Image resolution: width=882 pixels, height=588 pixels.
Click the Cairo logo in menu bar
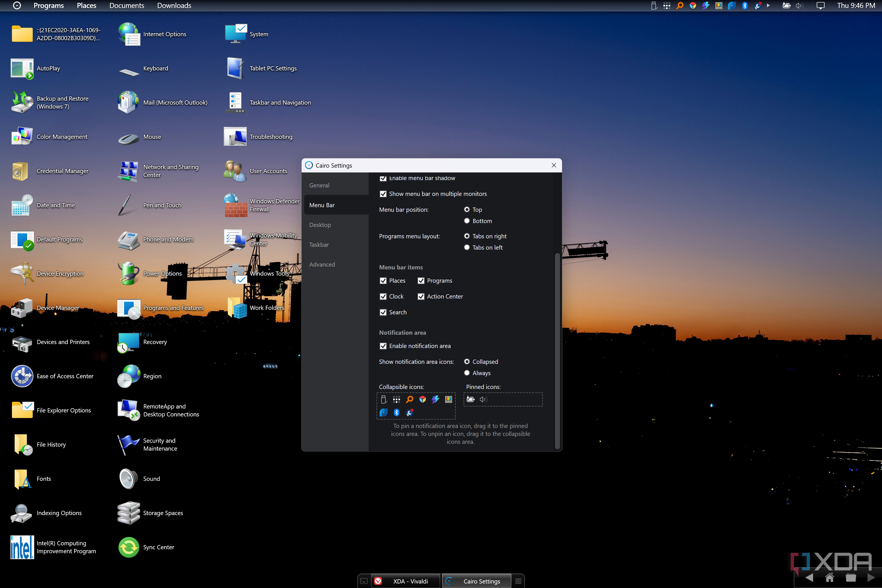(x=17, y=6)
